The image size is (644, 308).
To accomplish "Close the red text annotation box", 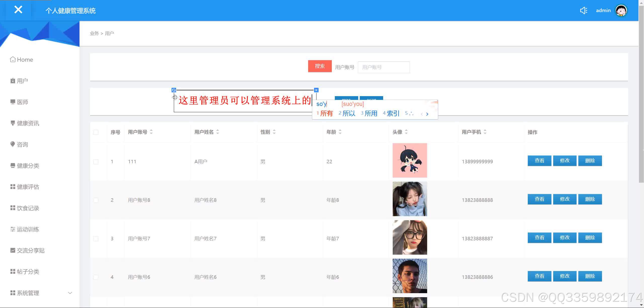I will point(316,90).
